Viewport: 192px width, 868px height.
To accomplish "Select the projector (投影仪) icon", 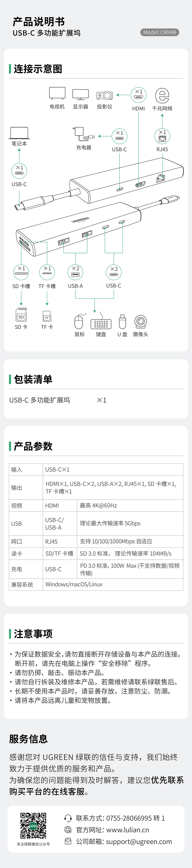I will pyautogui.click(x=105, y=95).
